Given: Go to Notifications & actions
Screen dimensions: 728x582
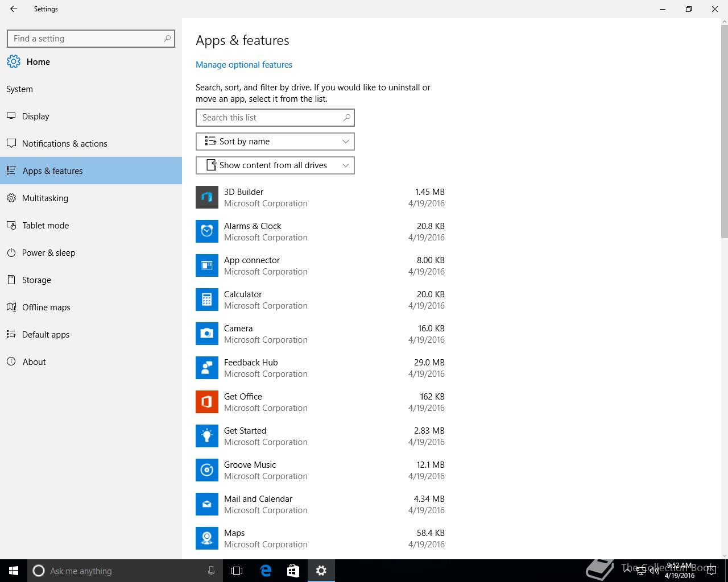Looking at the screenshot, I should point(64,144).
